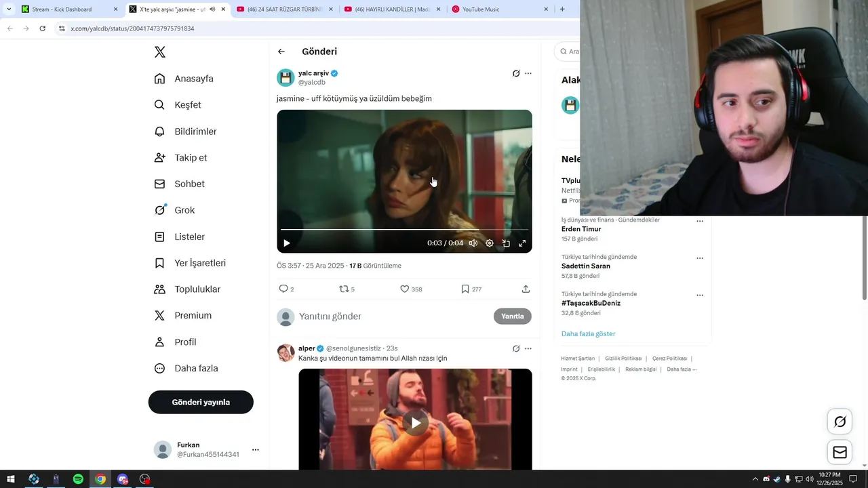Open a new Chrome tab
Viewport: 868px width, 488px height.
pyautogui.click(x=562, y=9)
